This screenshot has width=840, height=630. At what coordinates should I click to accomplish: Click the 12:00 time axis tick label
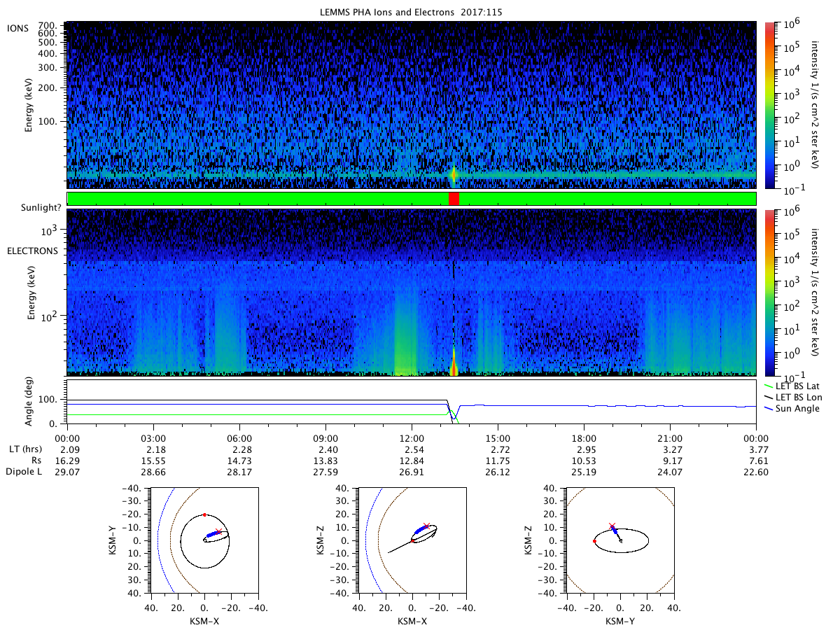412,437
